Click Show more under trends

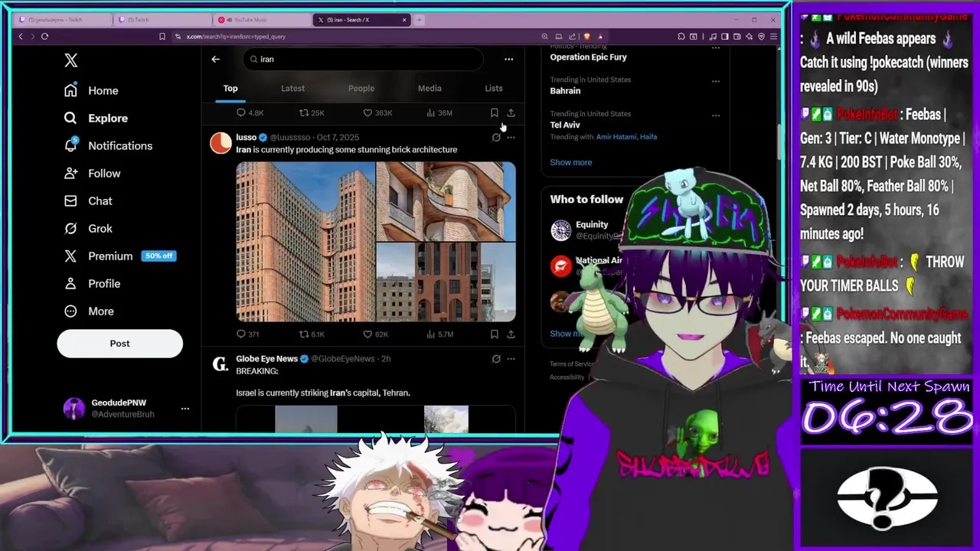[x=570, y=162]
